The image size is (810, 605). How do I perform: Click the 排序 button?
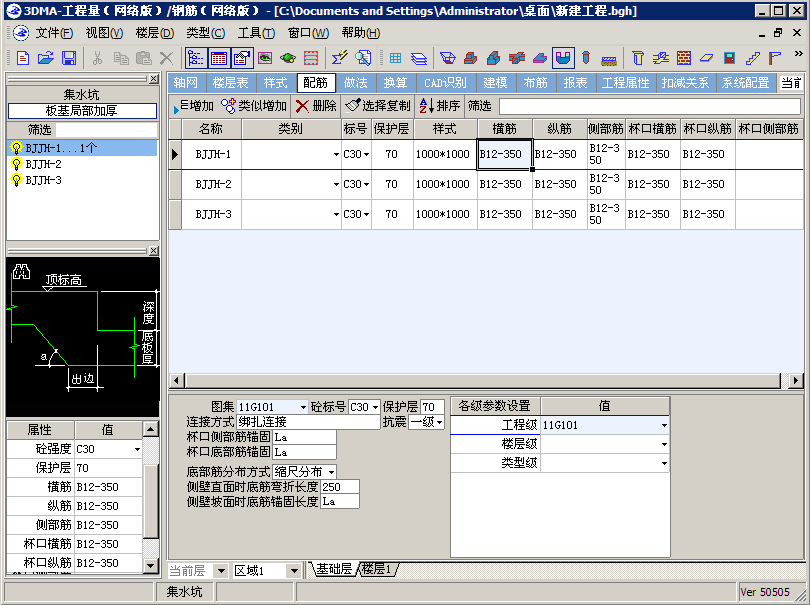(440, 106)
